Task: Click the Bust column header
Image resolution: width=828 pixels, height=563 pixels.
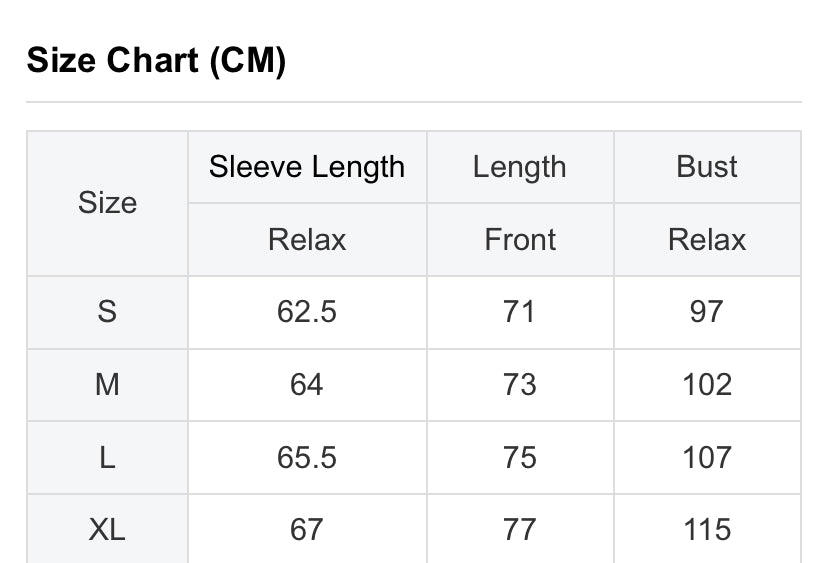Action: [707, 167]
